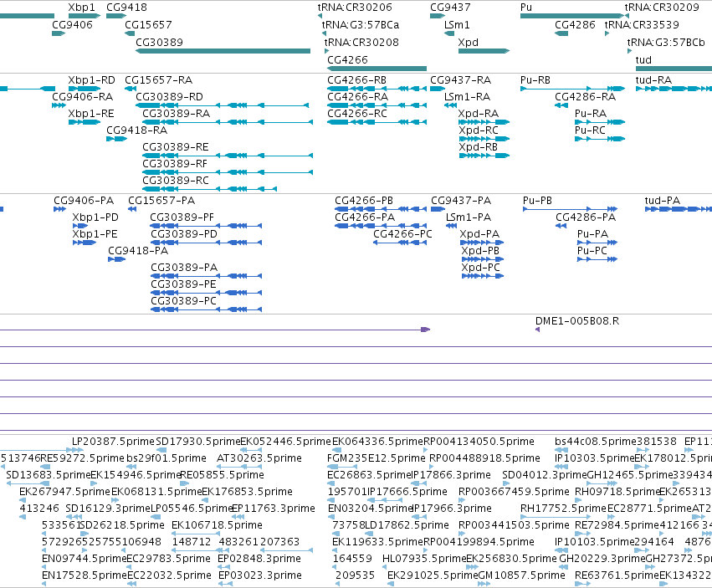The image size is (712, 588).
Task: Click the CG4266-RC transcript label
Action: click(357, 114)
